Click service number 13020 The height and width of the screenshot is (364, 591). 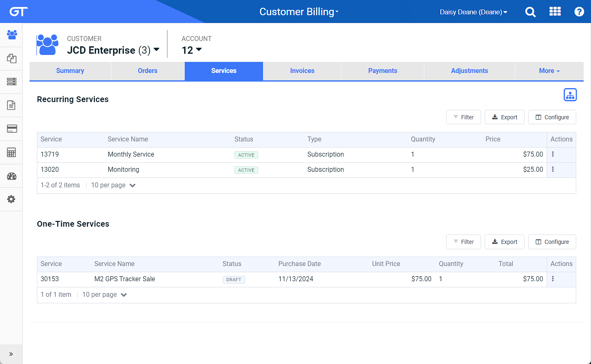coord(50,170)
